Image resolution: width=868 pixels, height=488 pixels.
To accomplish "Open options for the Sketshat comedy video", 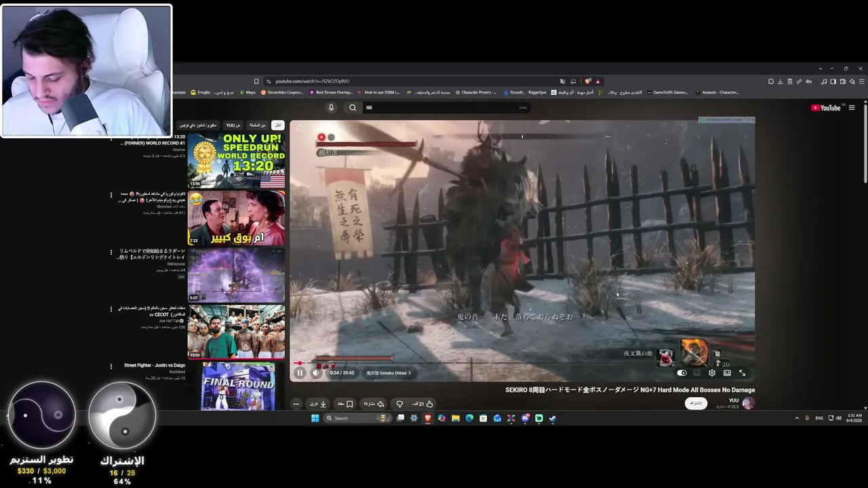I will click(x=111, y=195).
